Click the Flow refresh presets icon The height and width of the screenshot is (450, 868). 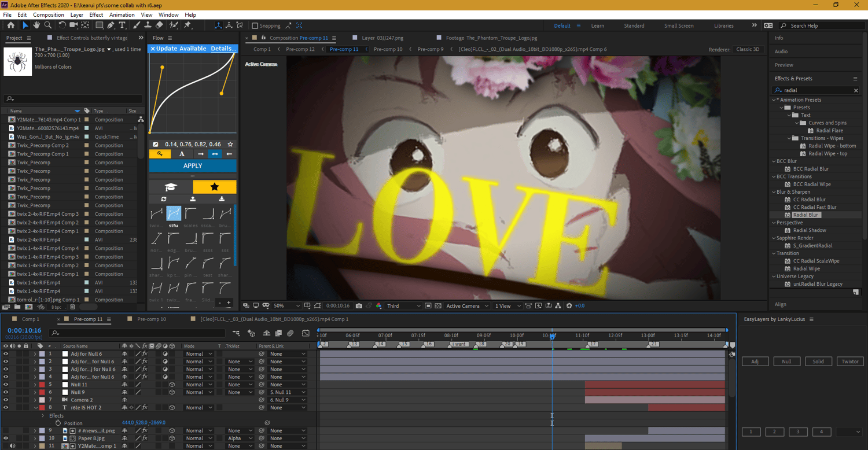pyautogui.click(x=164, y=199)
